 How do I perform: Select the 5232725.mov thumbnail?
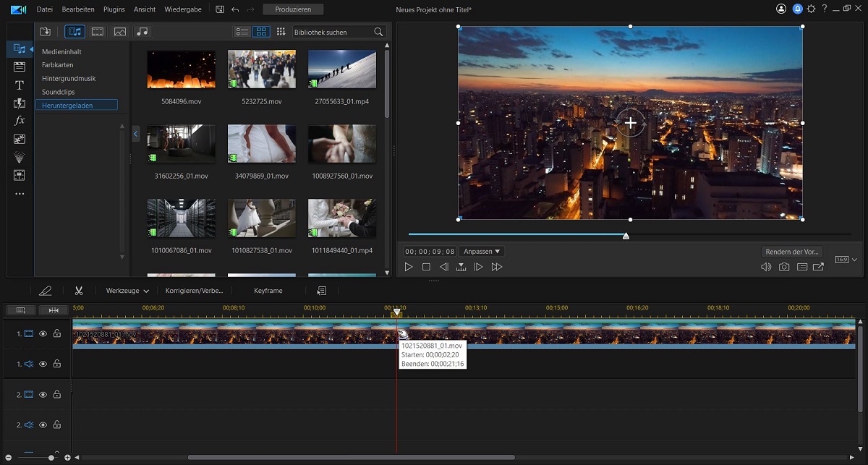click(x=262, y=69)
